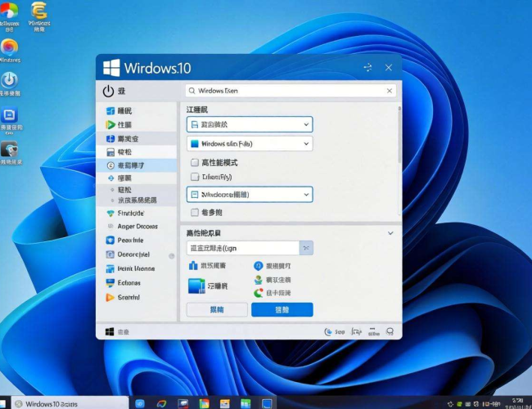
Task: Click the power icon beside the search box
Action: coord(108,92)
